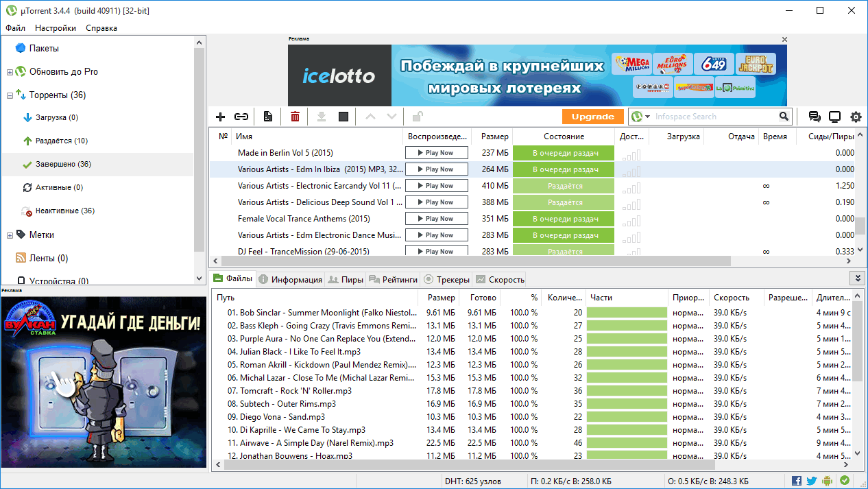Select Завершено (36) category
This screenshot has width=868, height=489.
63,164
